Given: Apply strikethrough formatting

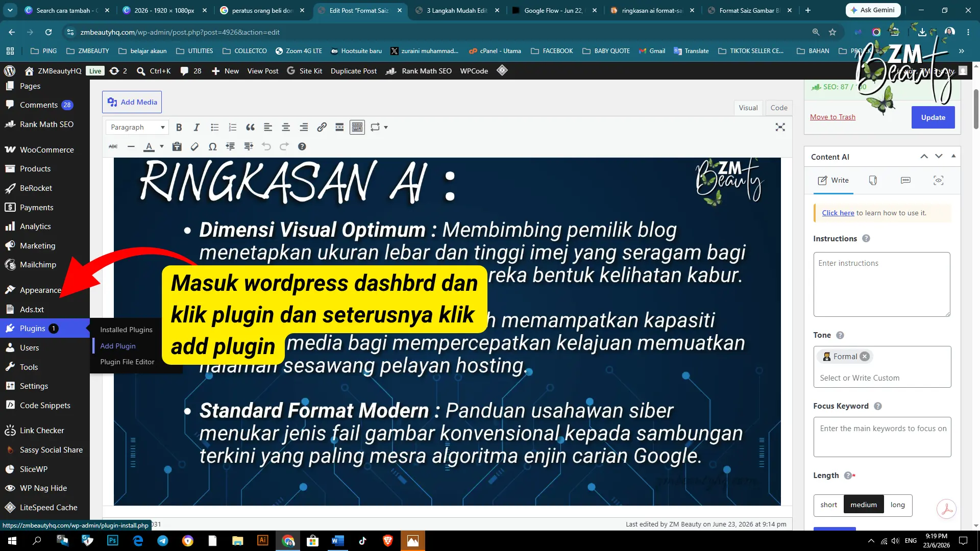Looking at the screenshot, I should [x=113, y=147].
